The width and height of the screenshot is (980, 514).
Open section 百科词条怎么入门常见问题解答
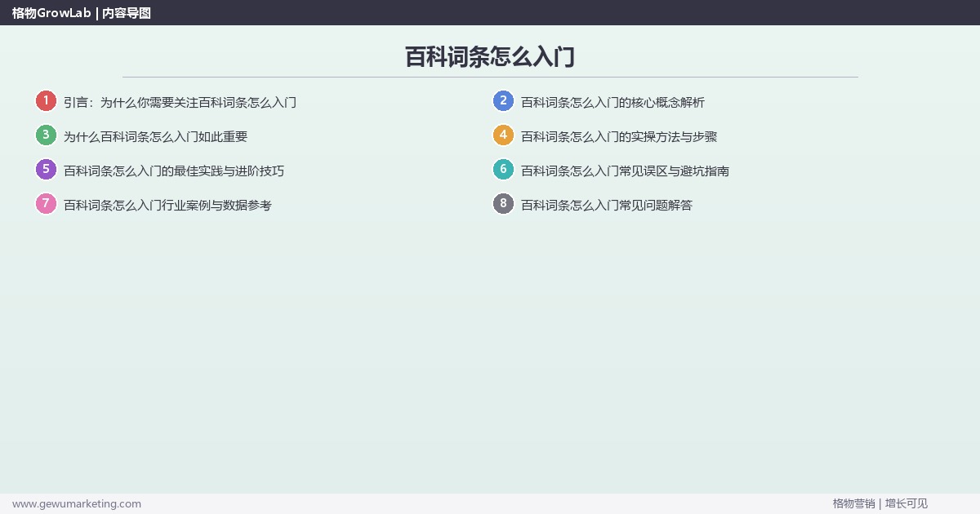click(607, 206)
